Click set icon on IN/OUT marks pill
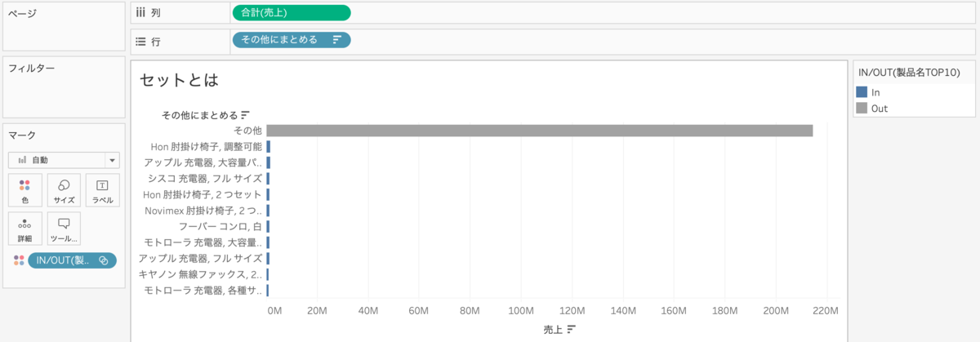 104,260
